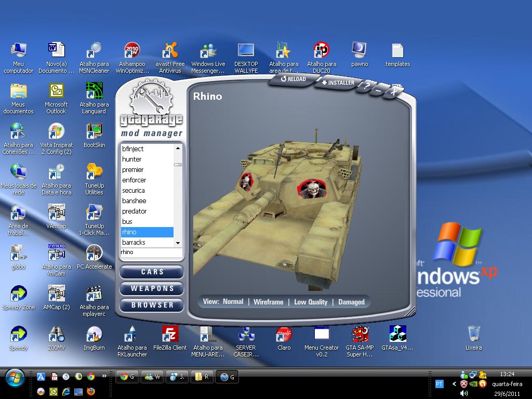Open Atalho para DUC20 icon
The height and width of the screenshot is (399, 532).
[322, 58]
